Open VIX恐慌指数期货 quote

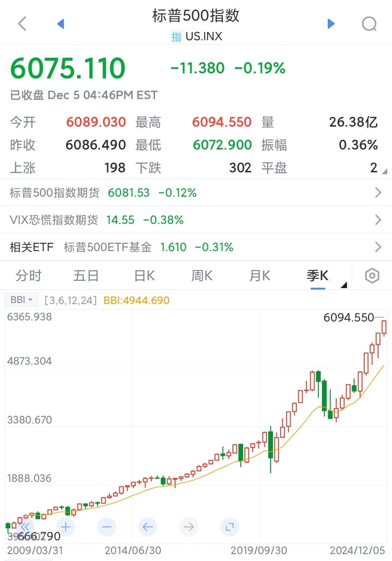[196, 220]
